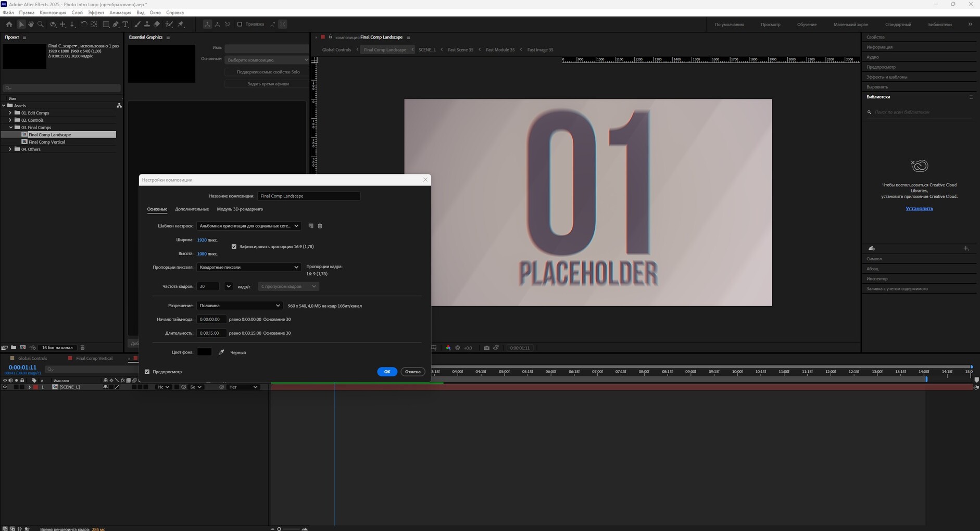This screenshot has width=980, height=531.
Task: Open the Шаблон настроек preset dropdown
Action: click(249, 226)
